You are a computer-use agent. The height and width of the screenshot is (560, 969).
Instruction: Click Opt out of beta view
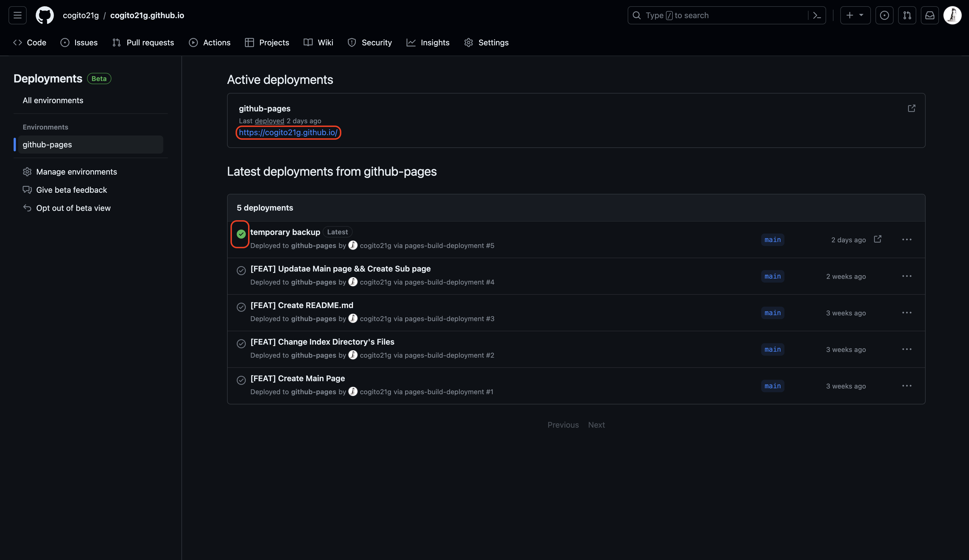(73, 208)
